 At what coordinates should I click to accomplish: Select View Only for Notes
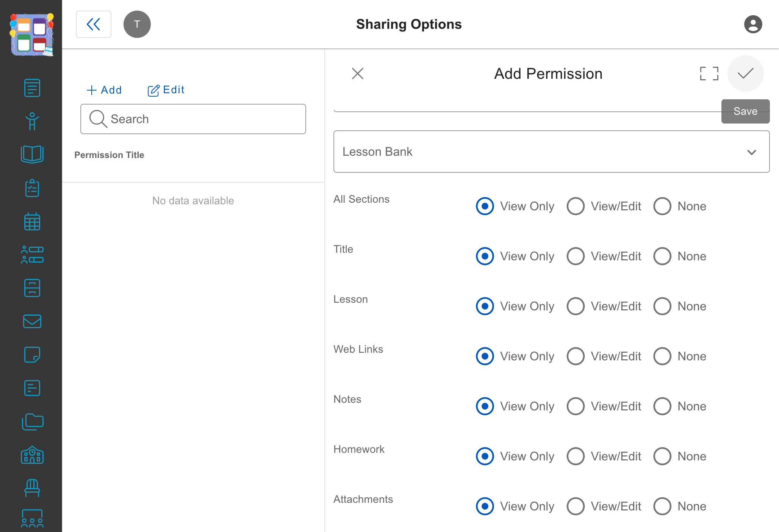485,406
